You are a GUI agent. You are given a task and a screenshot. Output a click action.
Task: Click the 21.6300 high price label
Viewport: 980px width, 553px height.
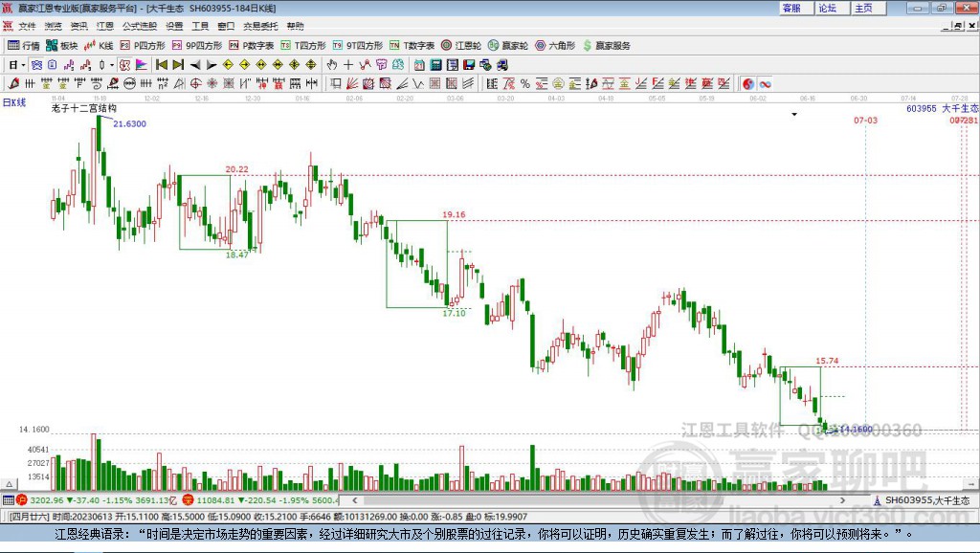pos(129,123)
